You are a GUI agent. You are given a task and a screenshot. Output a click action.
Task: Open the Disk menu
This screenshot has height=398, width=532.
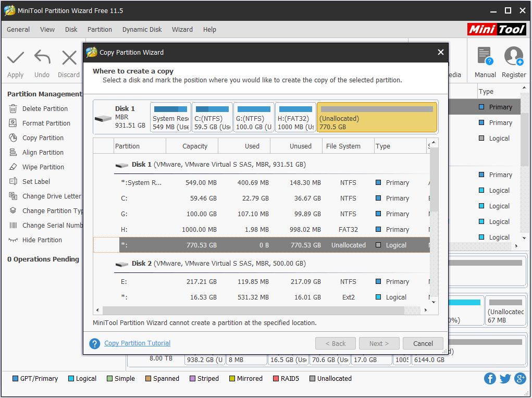click(71, 30)
